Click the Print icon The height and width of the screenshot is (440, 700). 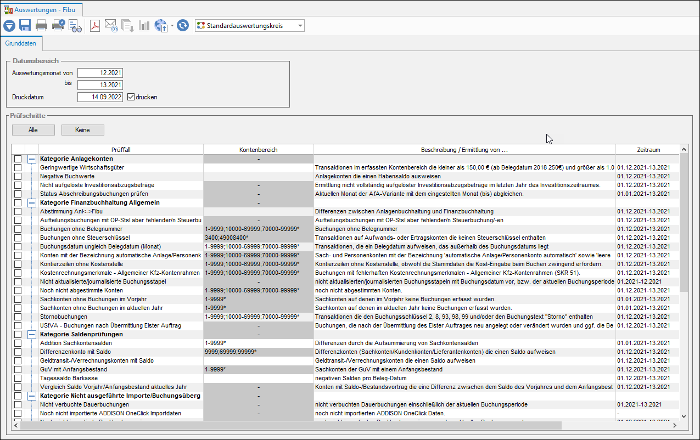(x=41, y=25)
